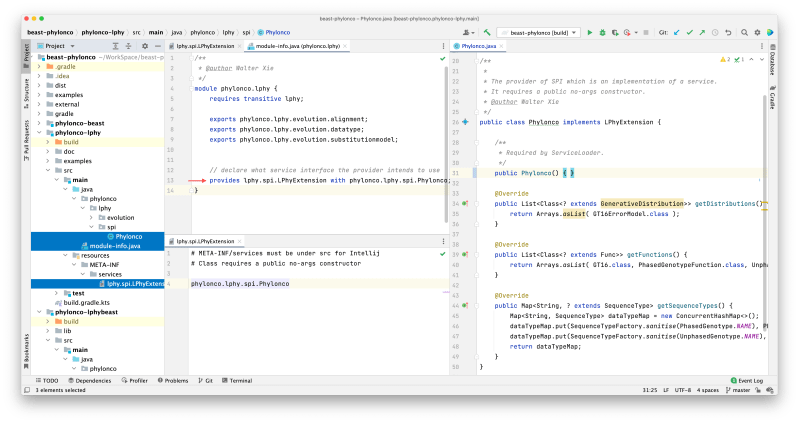
Task: Show Git history clock icon
Action: (x=715, y=32)
